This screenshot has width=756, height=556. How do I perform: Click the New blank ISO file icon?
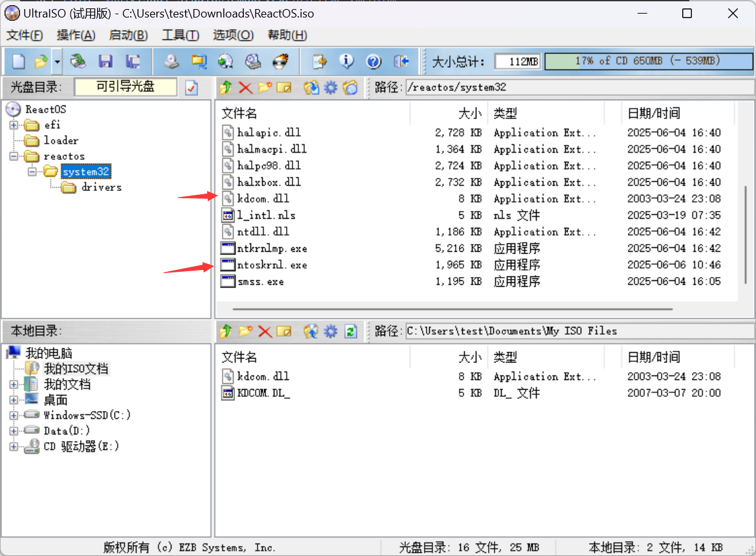coord(18,61)
